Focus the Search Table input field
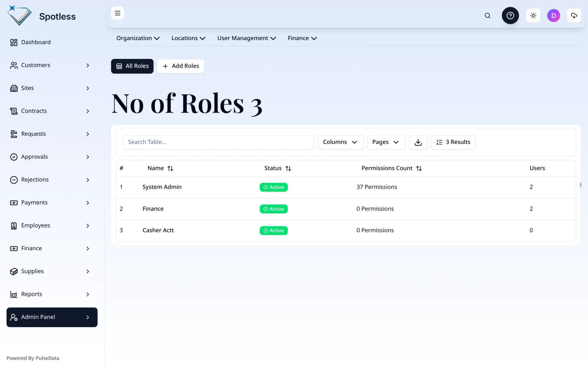The height and width of the screenshot is (368, 588). click(x=218, y=142)
